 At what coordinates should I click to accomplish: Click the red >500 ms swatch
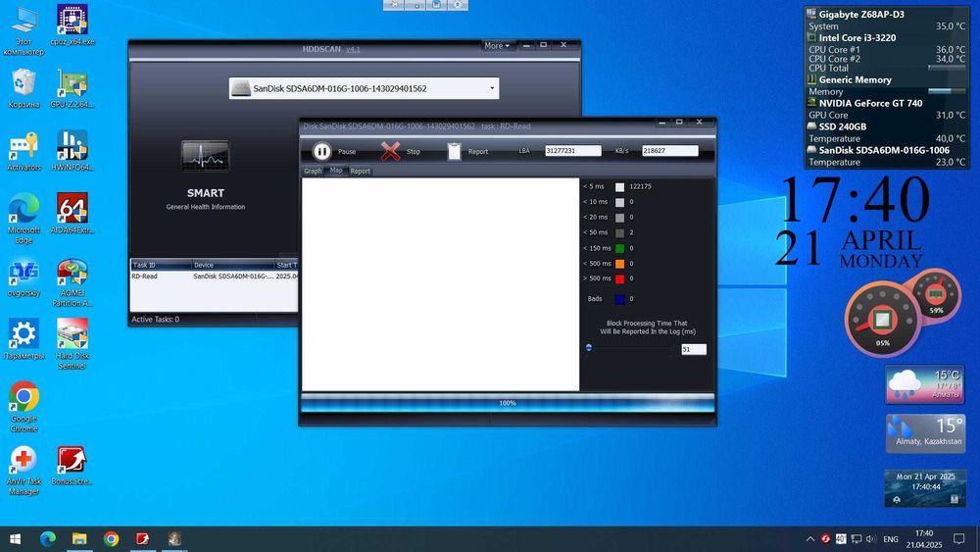(619, 278)
